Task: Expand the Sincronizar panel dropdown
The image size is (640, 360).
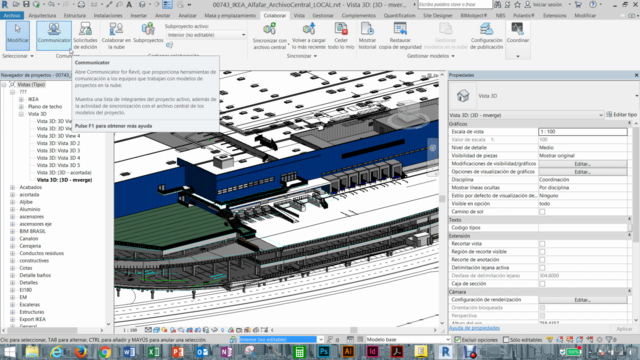Action: click(302, 56)
